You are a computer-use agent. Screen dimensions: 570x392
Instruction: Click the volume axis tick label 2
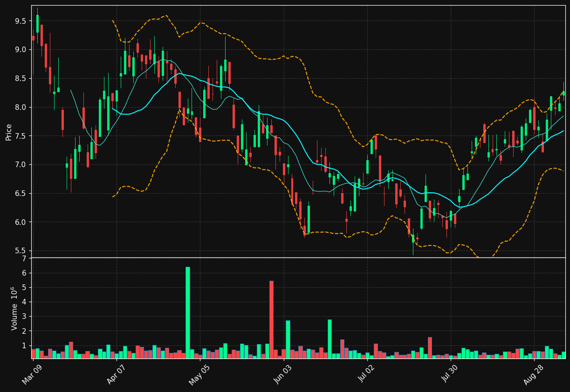[x=24, y=331]
